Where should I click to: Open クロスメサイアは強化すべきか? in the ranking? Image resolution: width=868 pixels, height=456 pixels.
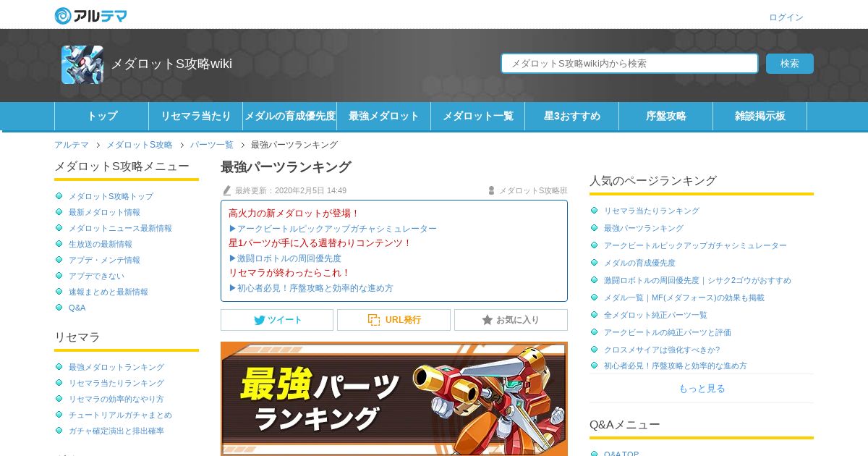662,350
